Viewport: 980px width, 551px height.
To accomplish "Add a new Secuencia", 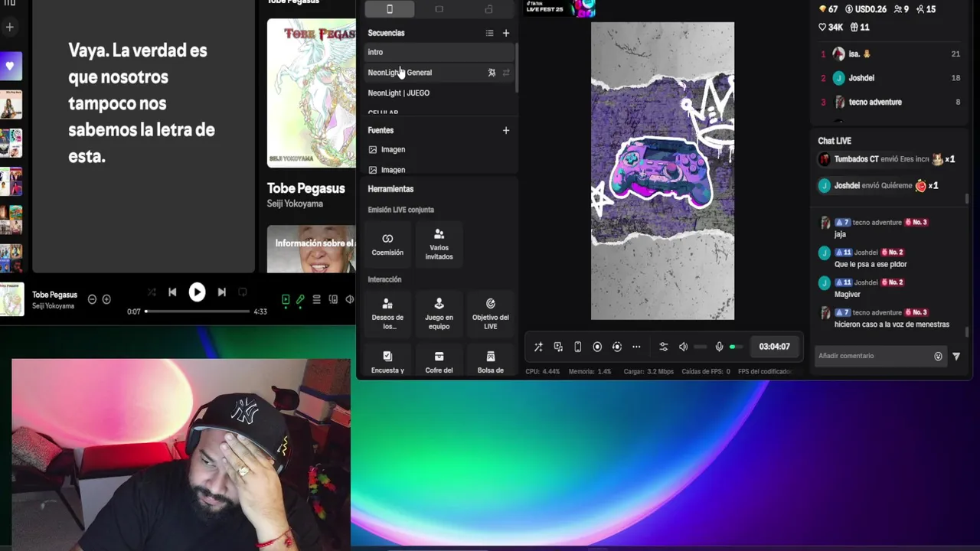I will click(505, 33).
